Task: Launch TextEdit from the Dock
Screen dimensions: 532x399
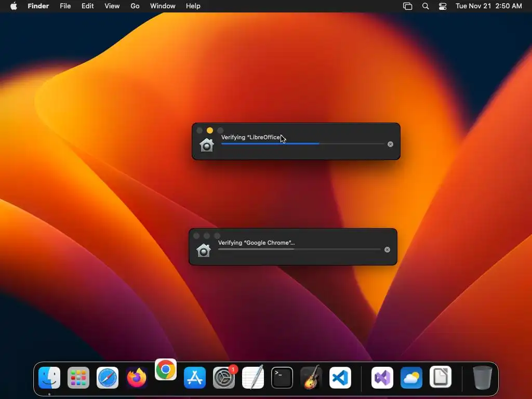Action: coord(253,378)
